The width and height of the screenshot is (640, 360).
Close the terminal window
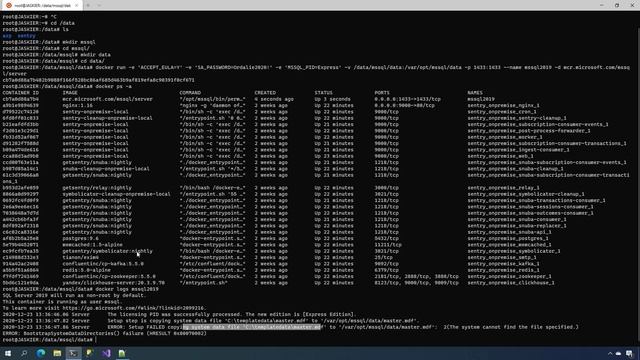632,5
